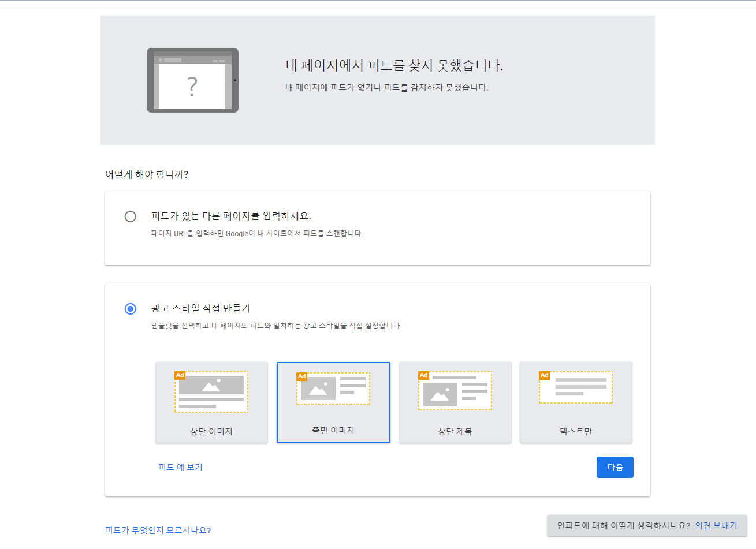Select the 상단 제목 template card
Image resolution: width=756 pixels, height=549 pixels.
pyautogui.click(x=455, y=402)
